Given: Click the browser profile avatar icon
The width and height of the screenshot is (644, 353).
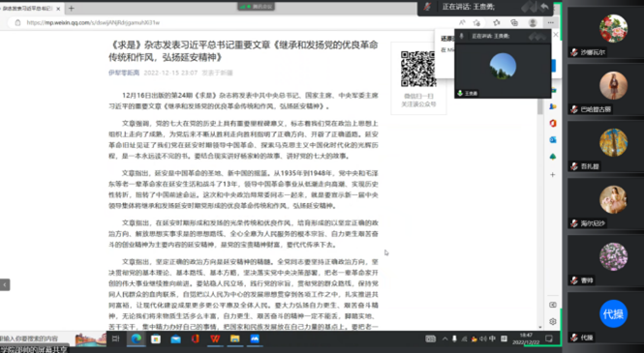Looking at the screenshot, I should 533,22.
